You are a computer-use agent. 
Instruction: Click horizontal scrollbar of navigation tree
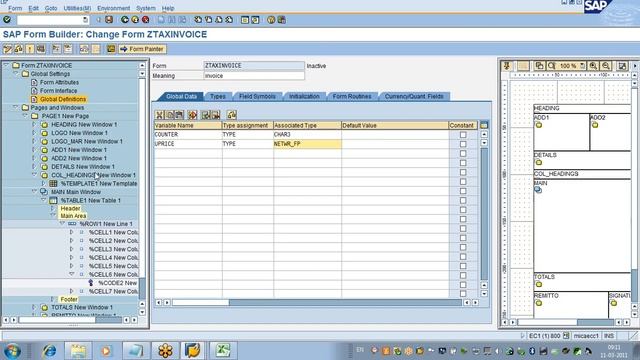71,320
